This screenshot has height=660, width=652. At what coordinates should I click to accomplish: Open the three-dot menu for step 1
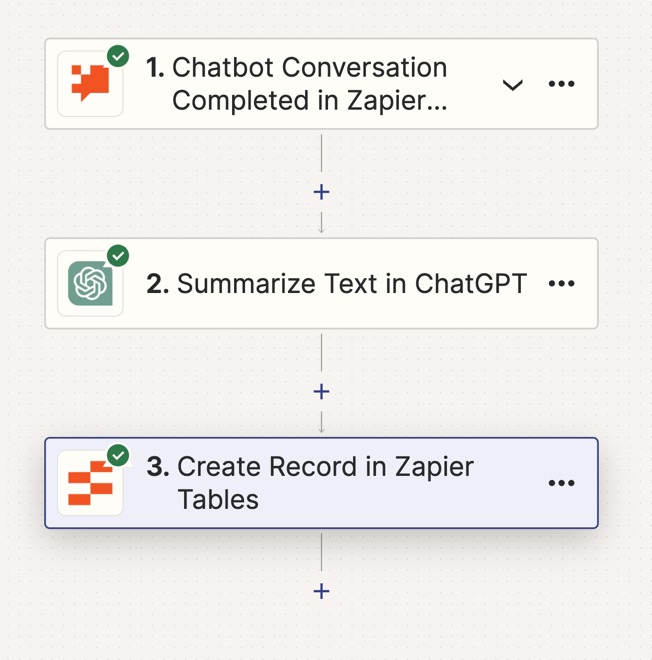562,84
